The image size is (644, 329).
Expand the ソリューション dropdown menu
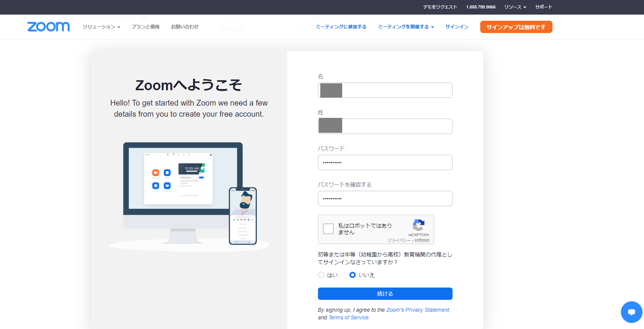click(x=101, y=27)
